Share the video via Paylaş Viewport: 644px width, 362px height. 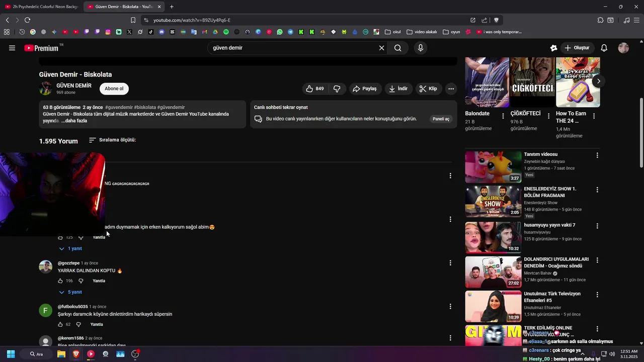pyautogui.click(x=365, y=88)
